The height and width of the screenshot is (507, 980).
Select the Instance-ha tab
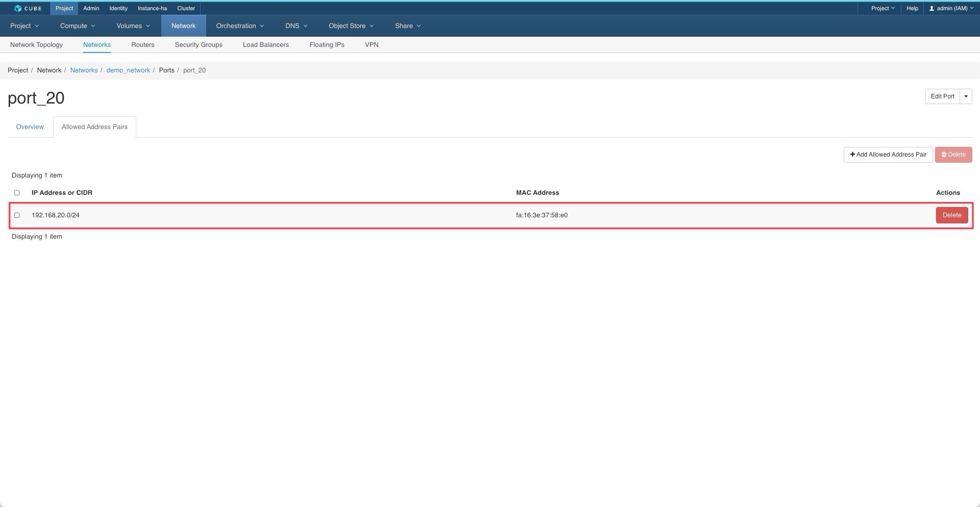click(152, 8)
